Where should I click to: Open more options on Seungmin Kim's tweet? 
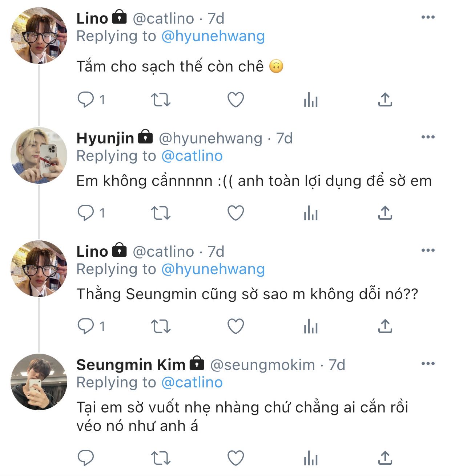point(428,364)
